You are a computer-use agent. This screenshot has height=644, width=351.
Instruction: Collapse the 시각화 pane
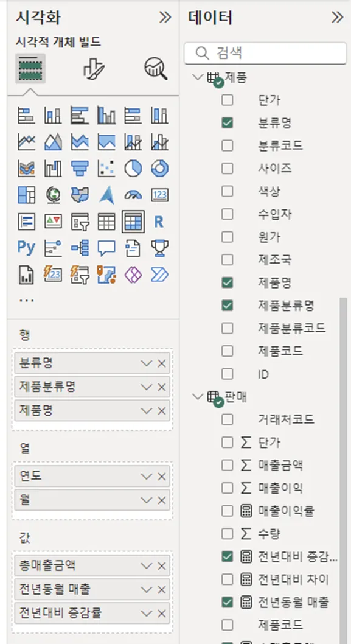tap(165, 17)
